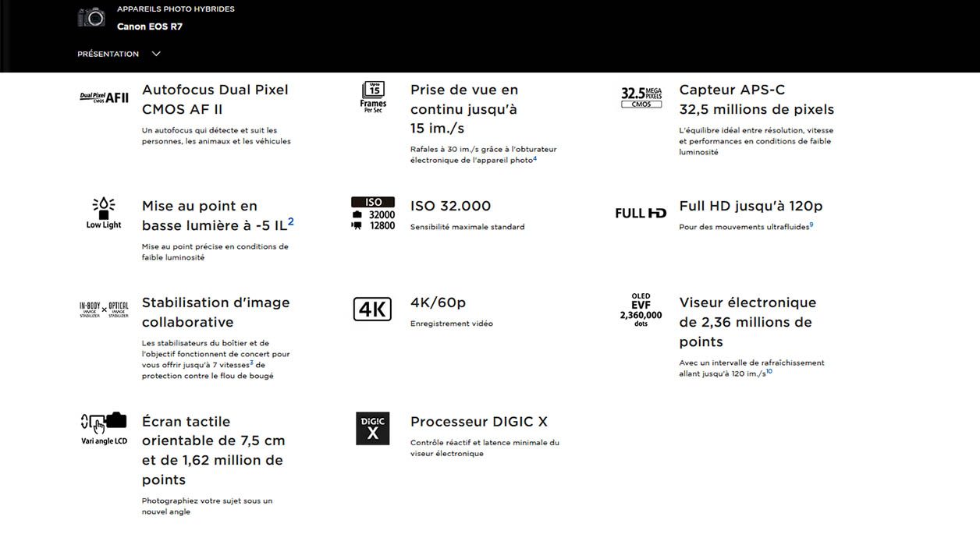Viewport: 980px width, 552px height.
Task: Click the ISO 32.000 heading
Action: click(450, 206)
